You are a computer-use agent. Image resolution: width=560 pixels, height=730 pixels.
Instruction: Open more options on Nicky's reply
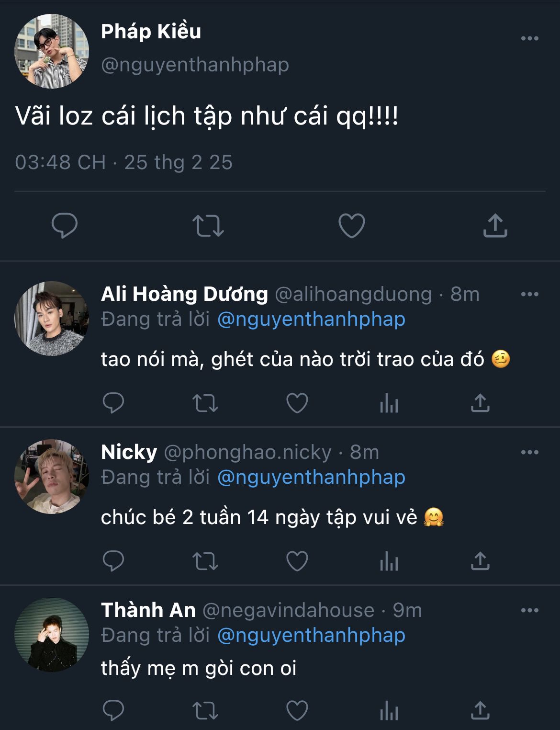pyautogui.click(x=529, y=452)
